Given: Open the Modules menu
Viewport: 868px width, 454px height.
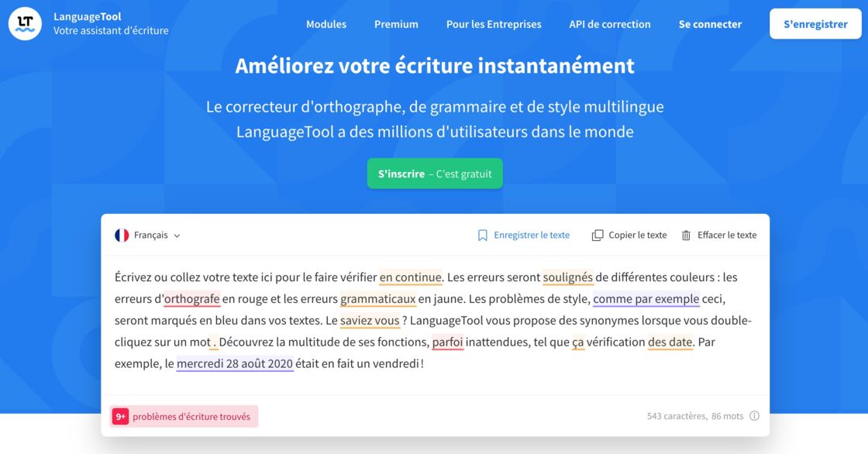Looking at the screenshot, I should coord(326,24).
